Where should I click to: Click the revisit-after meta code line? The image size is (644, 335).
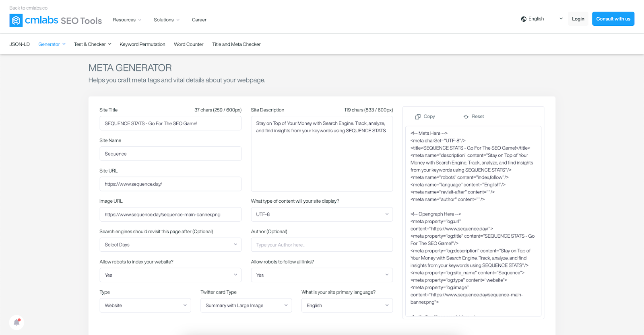click(x=452, y=192)
